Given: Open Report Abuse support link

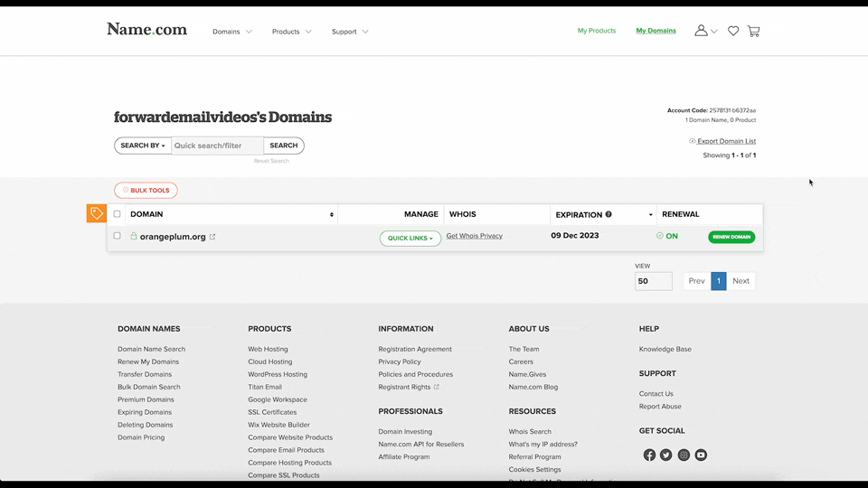Looking at the screenshot, I should (660, 407).
